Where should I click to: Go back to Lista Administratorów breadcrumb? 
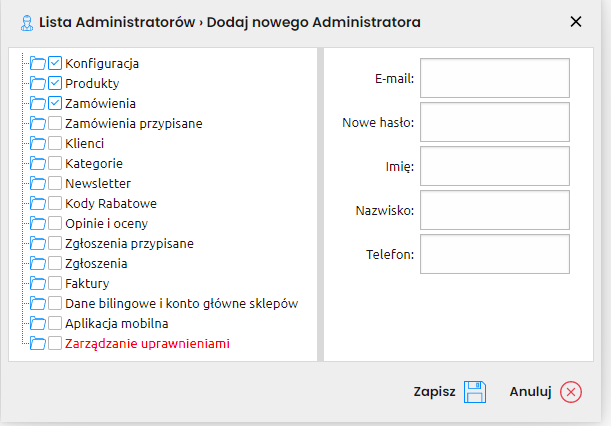pos(117,22)
